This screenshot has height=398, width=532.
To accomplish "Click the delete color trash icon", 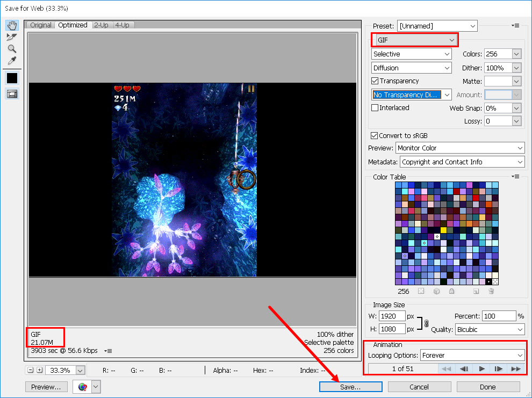I will pos(491,291).
